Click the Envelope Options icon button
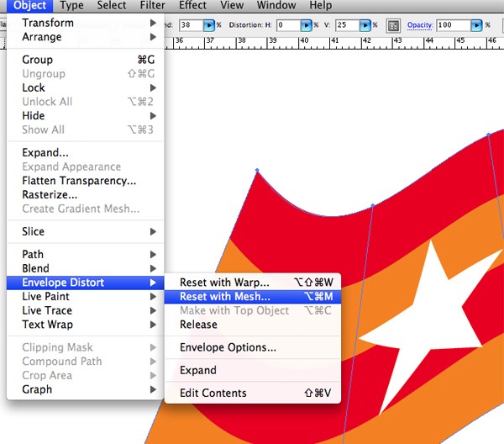The image size is (504, 444). click(x=393, y=25)
